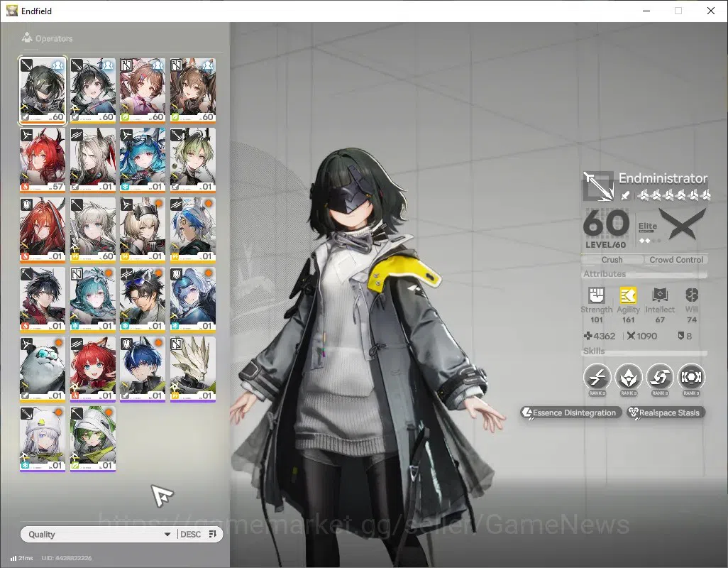Toggle the DESC sort order button
Viewport: 728px width, 568px height.
pos(190,534)
